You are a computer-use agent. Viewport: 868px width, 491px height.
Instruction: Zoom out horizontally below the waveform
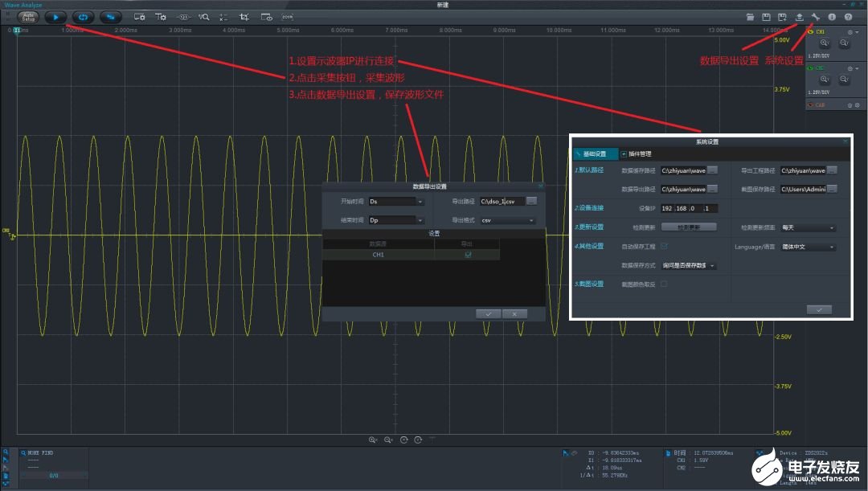point(389,440)
